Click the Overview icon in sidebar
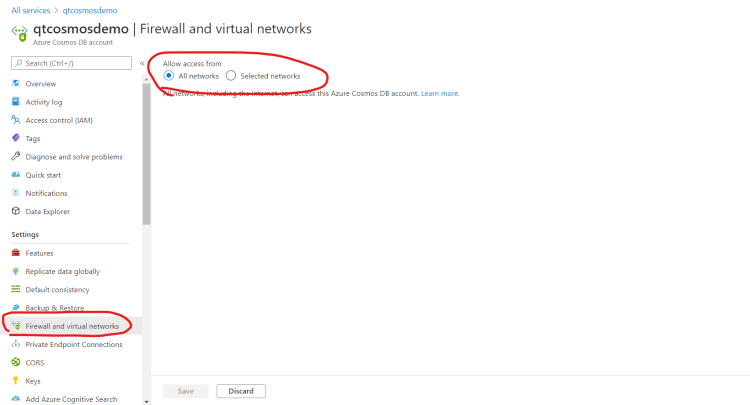Image resolution: width=750 pixels, height=405 pixels. click(x=16, y=83)
